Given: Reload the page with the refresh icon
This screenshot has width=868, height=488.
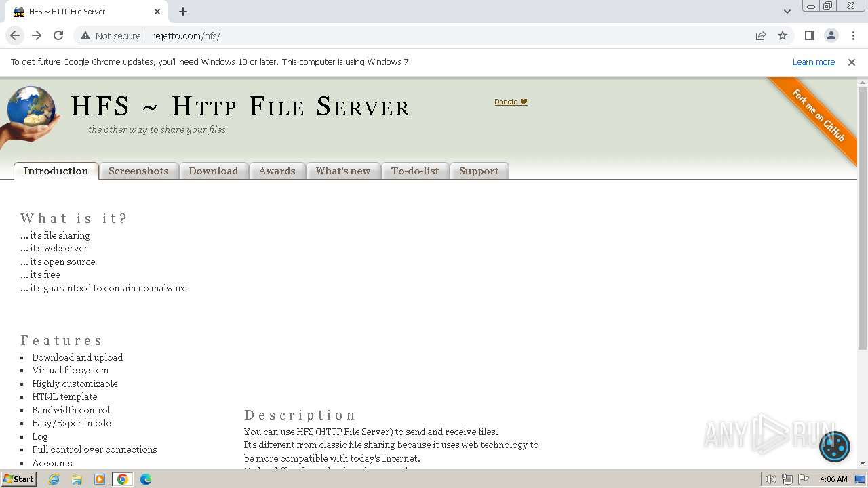Looking at the screenshot, I should 58,35.
